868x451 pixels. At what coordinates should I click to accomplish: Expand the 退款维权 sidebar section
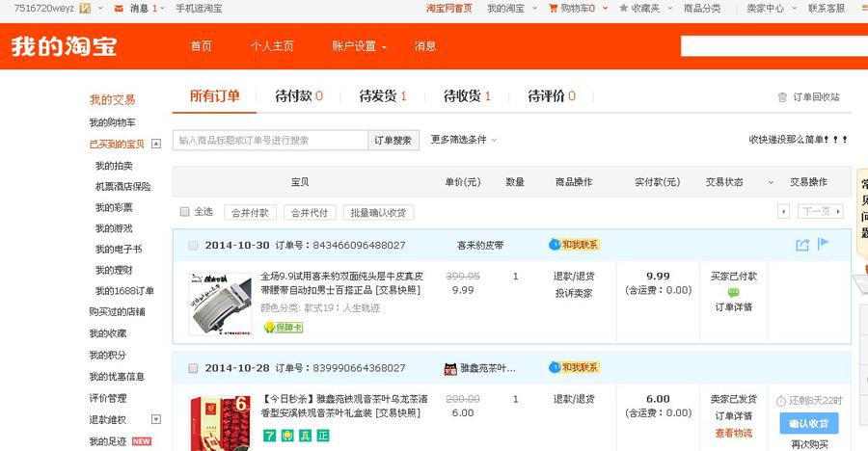156,419
